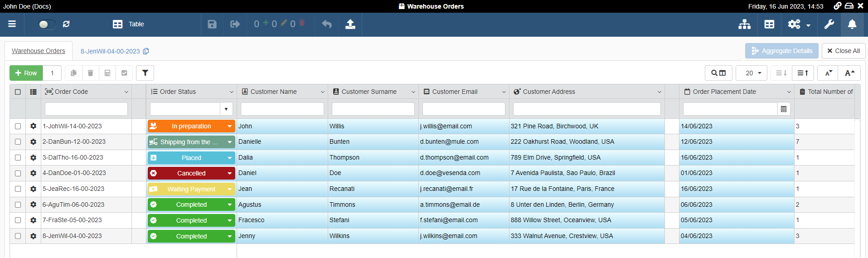Toggle the switch in top toolbar
The height and width of the screenshot is (258, 868).
coord(47,24)
